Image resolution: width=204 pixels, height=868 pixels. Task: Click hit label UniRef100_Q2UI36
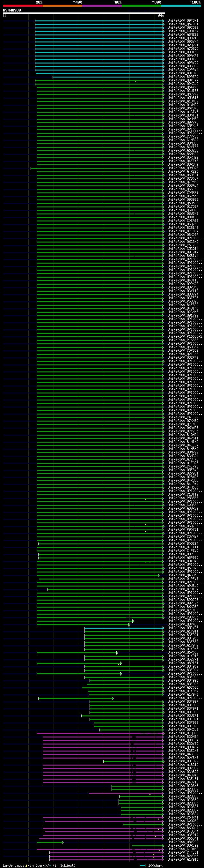pos(183,91)
